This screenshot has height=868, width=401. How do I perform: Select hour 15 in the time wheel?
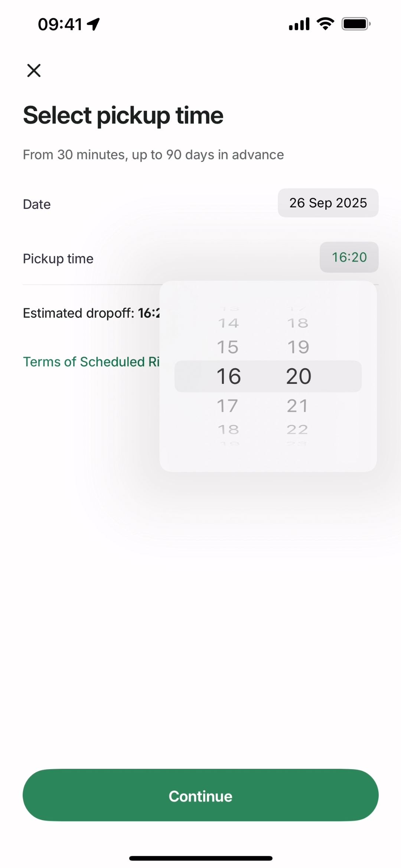point(228,347)
